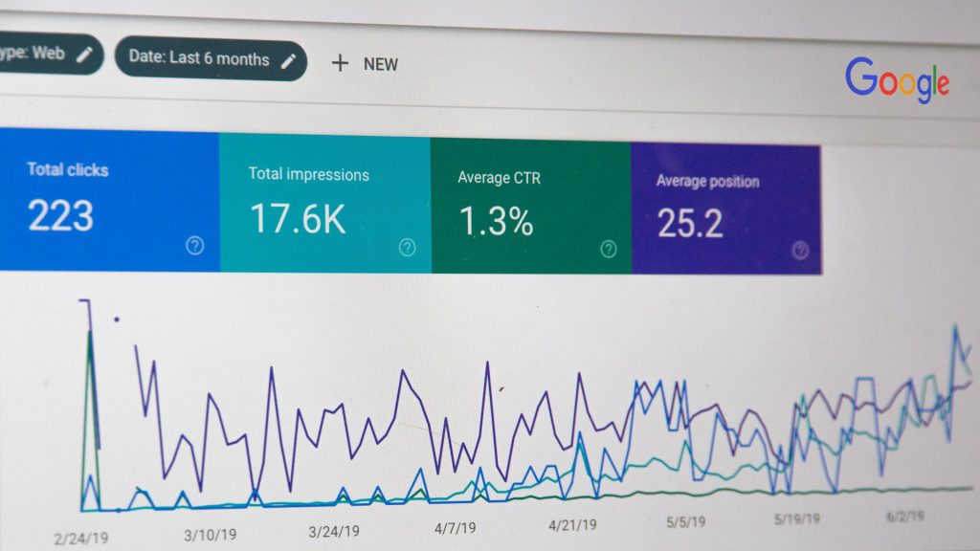
Task: Select the 6/2/19 date on chart axis
Action: pyautogui.click(x=904, y=516)
